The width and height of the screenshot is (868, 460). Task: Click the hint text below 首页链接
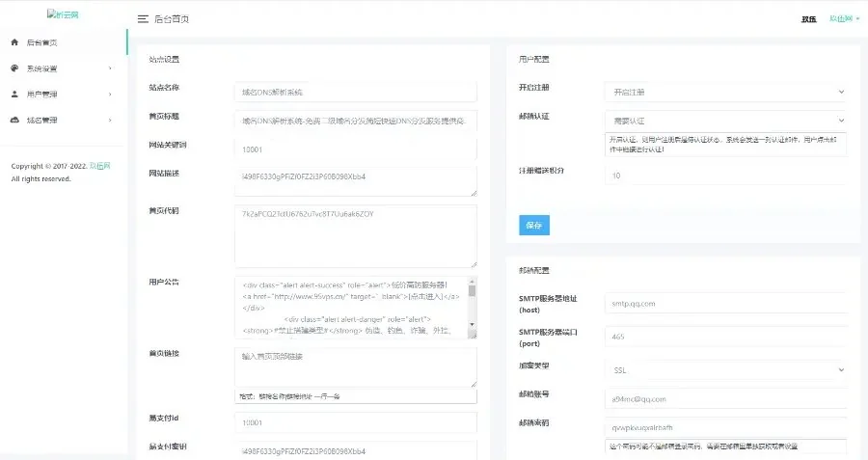(x=289, y=396)
